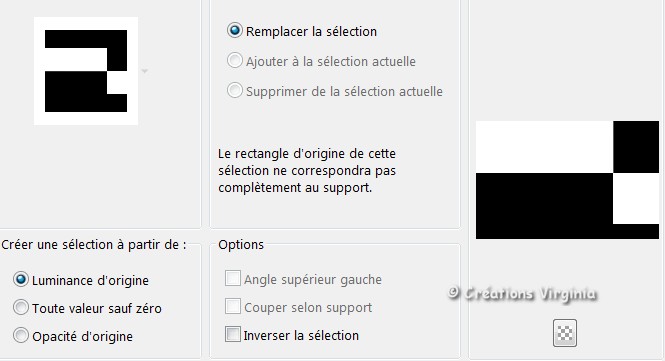
Task: Tick the Couper selon support checkbox
Action: point(233,306)
